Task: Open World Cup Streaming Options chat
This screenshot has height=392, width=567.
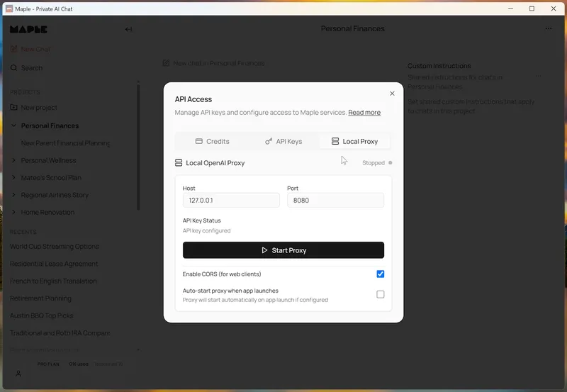Action: [55, 246]
